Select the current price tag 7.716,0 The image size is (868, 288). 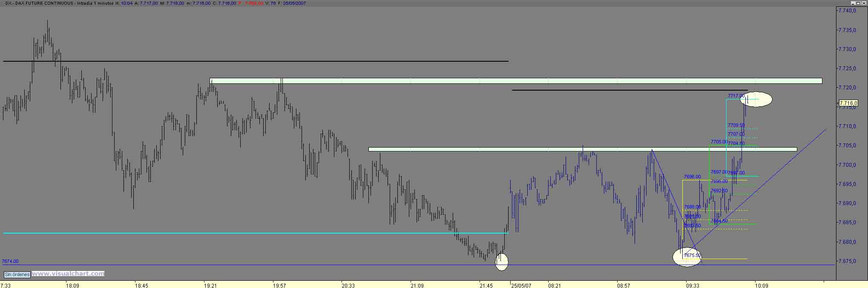pyautogui.click(x=848, y=103)
